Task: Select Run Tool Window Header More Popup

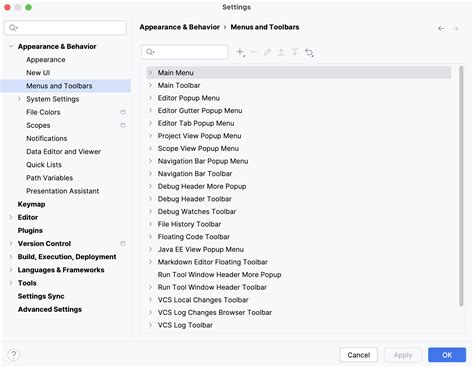Action: click(x=298, y=275)
